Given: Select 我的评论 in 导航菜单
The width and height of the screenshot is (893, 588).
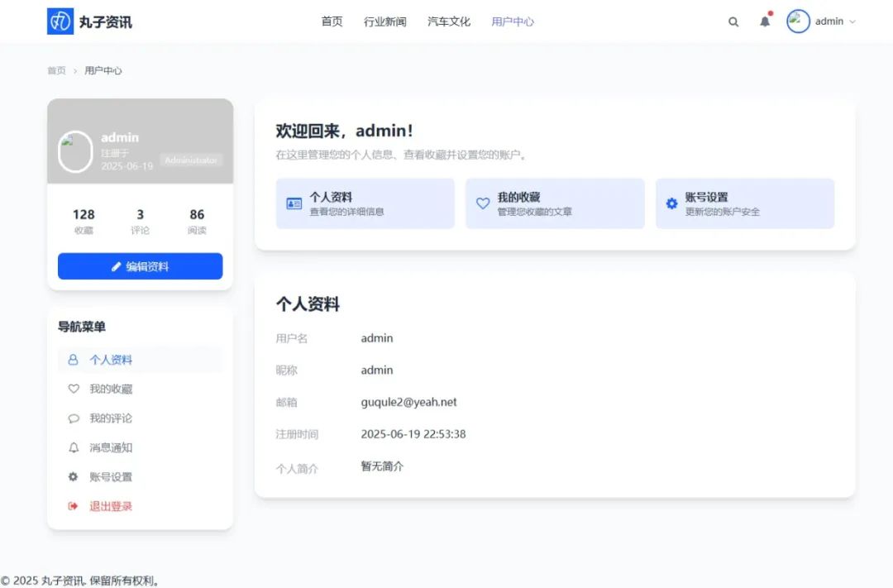Looking at the screenshot, I should [x=140, y=418].
